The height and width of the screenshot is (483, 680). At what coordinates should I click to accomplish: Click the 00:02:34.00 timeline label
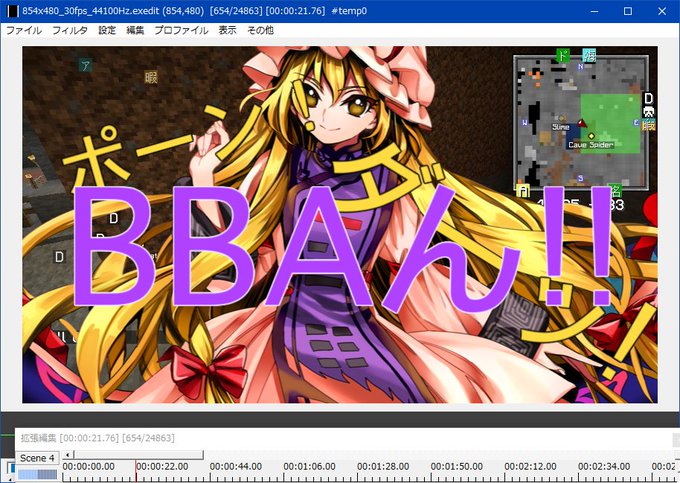(x=604, y=467)
